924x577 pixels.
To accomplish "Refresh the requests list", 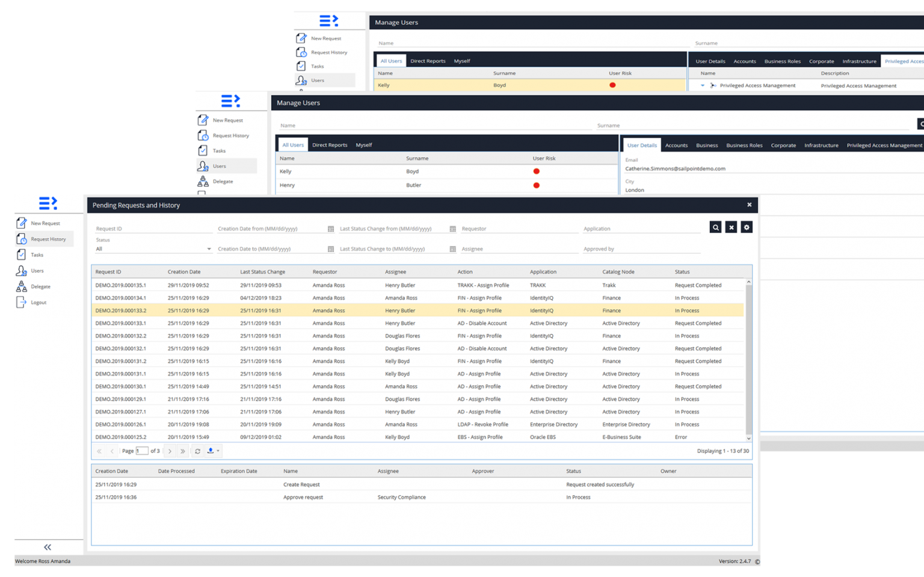I will [197, 451].
